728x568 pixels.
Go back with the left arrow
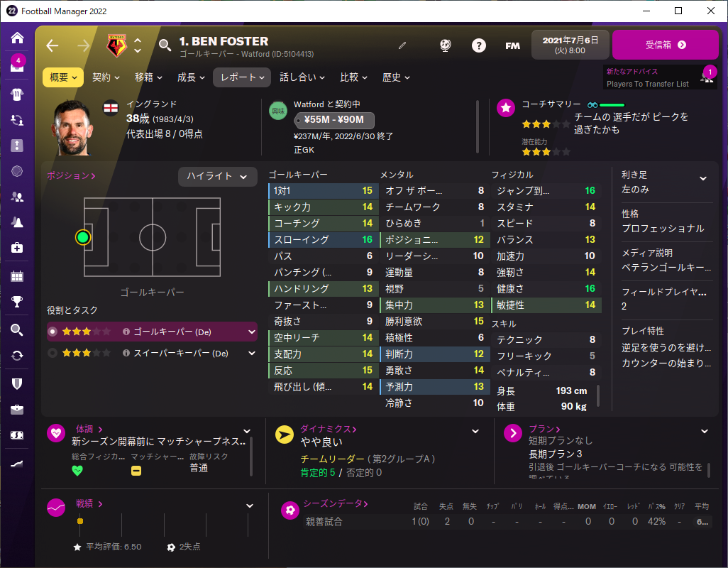point(53,45)
